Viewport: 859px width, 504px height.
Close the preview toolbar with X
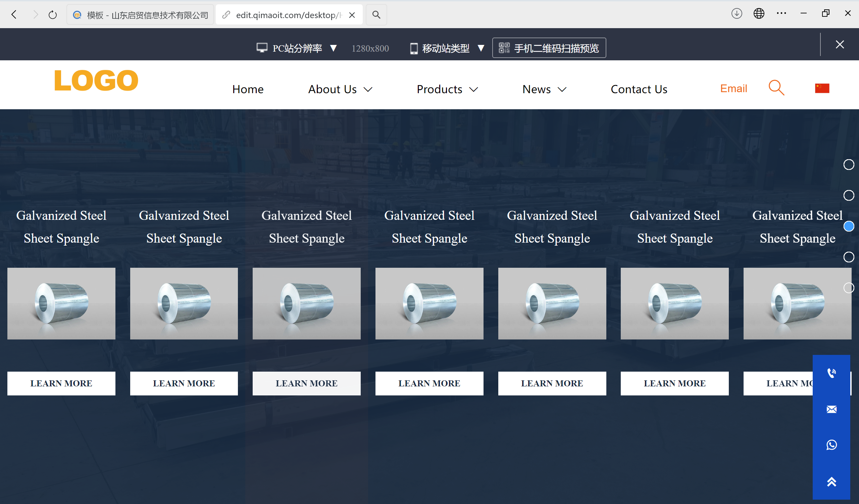[x=840, y=45]
